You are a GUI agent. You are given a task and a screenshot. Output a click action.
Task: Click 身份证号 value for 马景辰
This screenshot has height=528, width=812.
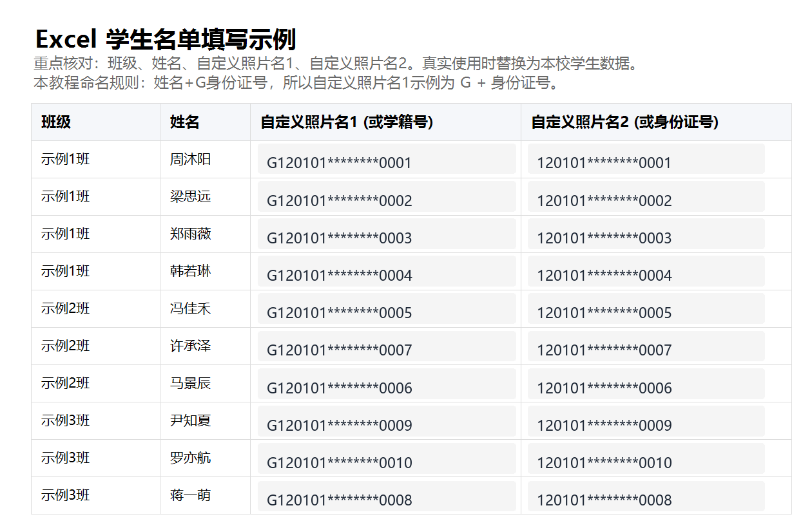click(646, 384)
